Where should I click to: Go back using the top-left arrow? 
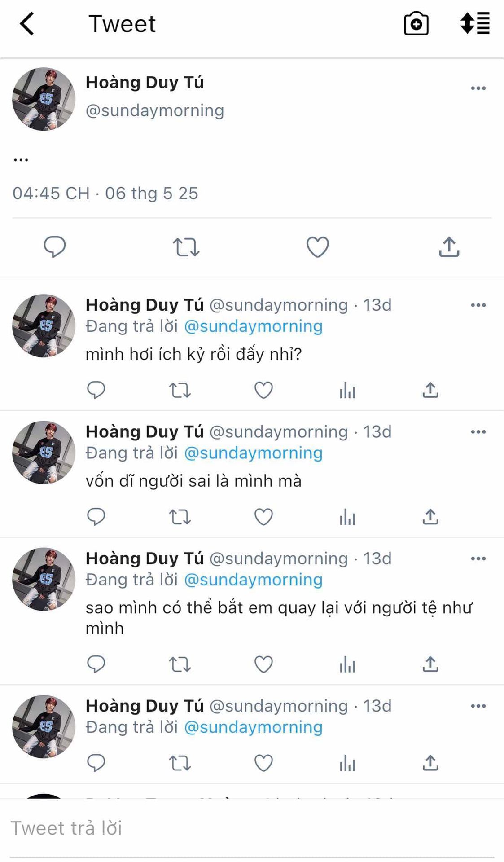[27, 24]
